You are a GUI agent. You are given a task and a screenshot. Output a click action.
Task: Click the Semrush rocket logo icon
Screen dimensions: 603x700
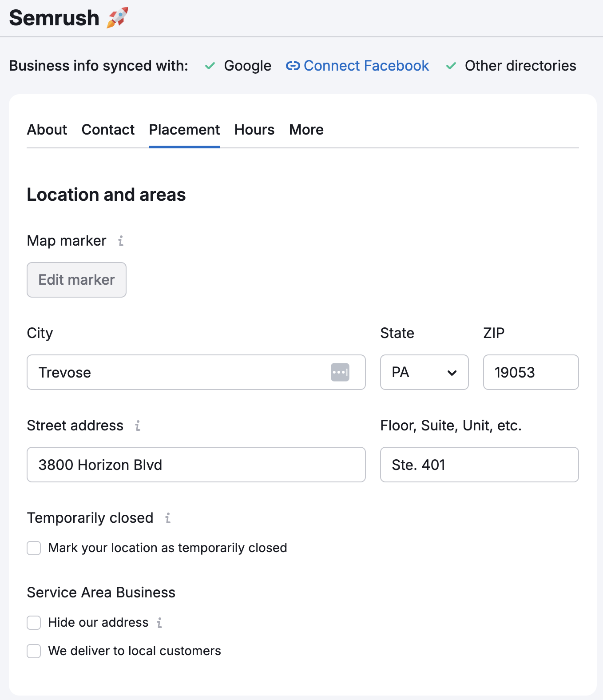117,18
